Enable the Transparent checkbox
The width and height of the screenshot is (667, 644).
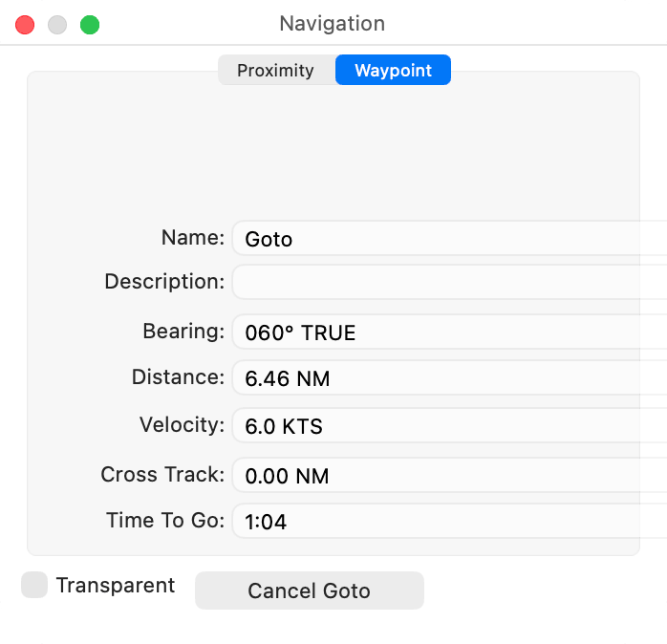click(x=34, y=585)
